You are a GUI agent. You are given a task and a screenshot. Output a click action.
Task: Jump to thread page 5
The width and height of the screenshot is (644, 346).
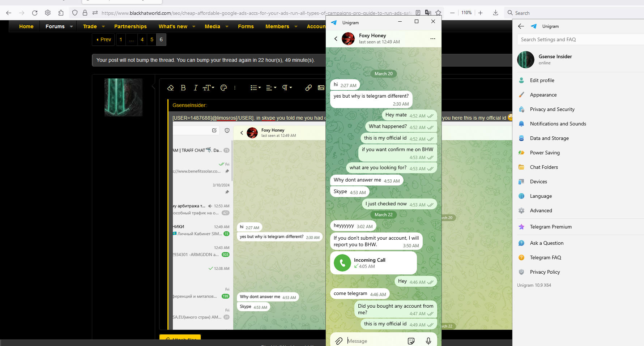(152, 39)
